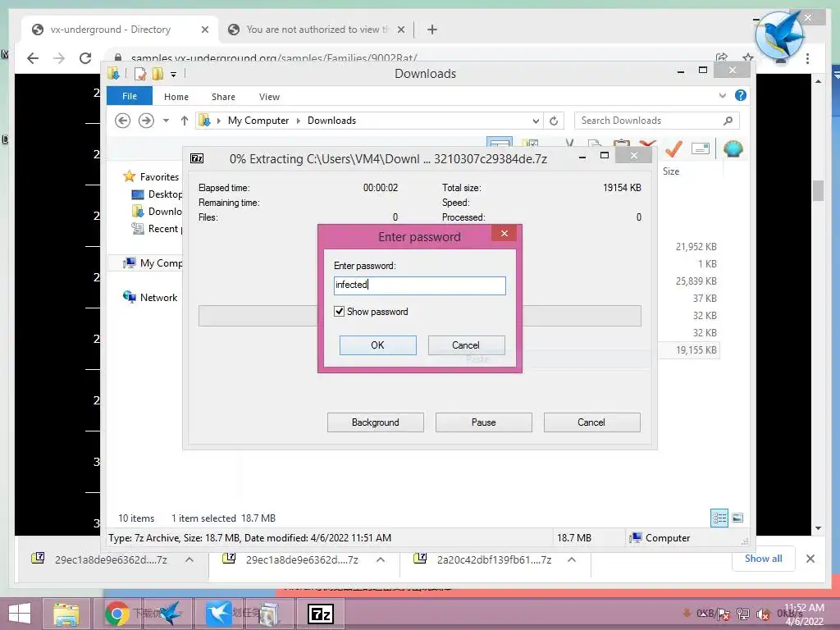Reload the Chrome page
The image size is (840, 630).
pyautogui.click(x=85, y=58)
